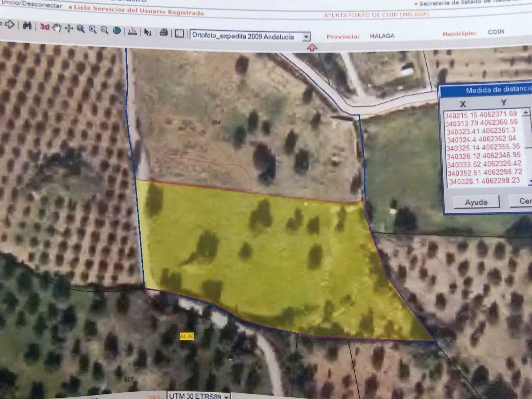
Task: Open the binoculars search tool
Action: pos(27,26)
